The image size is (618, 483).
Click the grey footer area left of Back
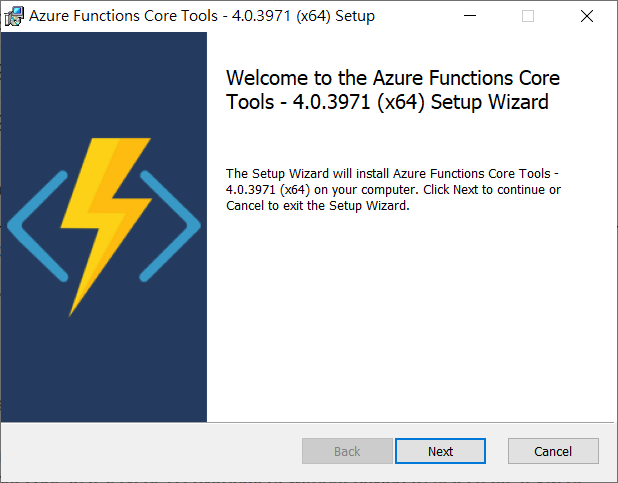(x=150, y=451)
